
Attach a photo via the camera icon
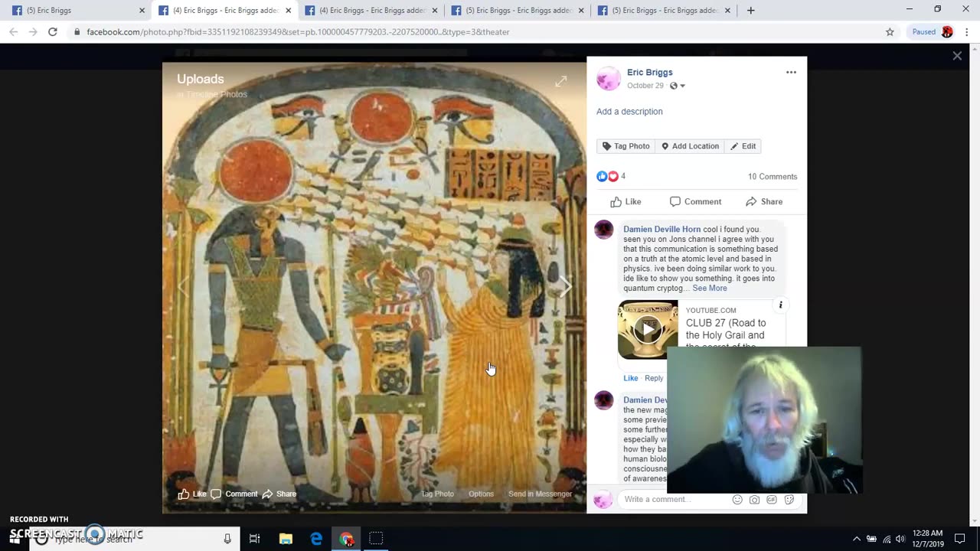754,500
